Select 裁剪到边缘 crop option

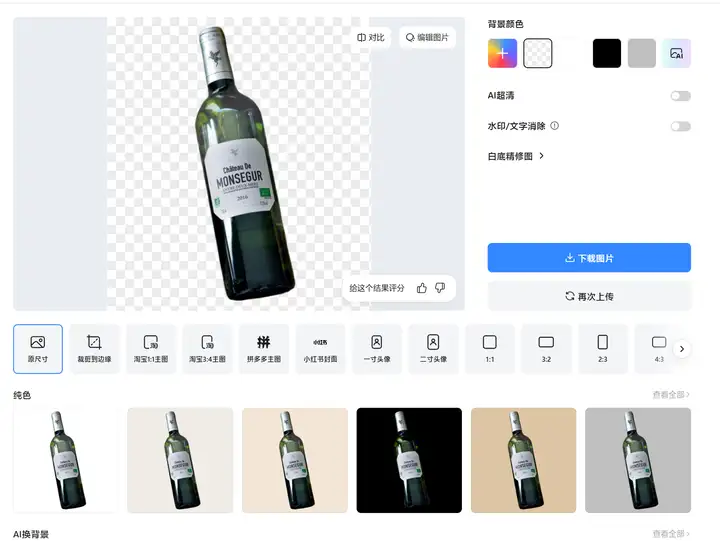(x=94, y=349)
